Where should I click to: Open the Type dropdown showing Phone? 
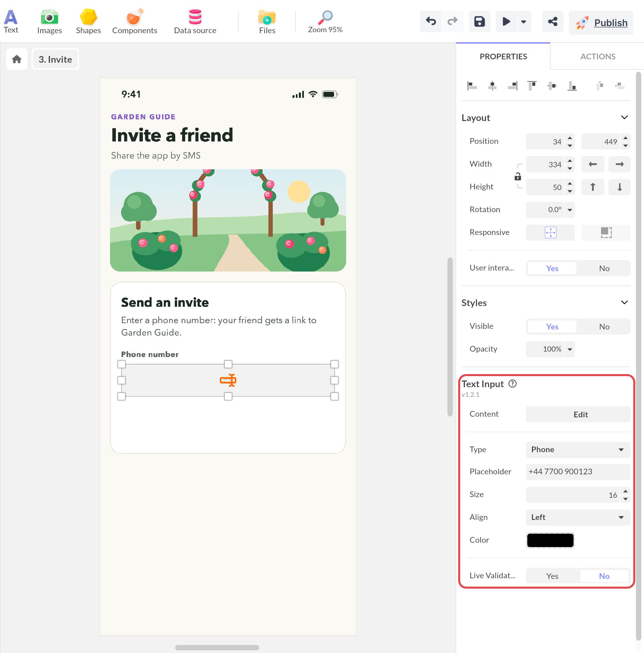(578, 449)
